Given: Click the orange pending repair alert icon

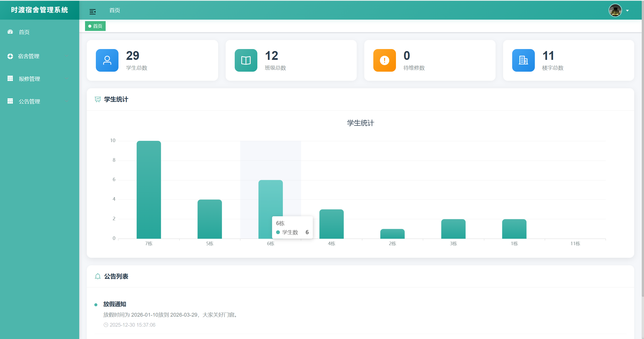Looking at the screenshot, I should coord(384,60).
